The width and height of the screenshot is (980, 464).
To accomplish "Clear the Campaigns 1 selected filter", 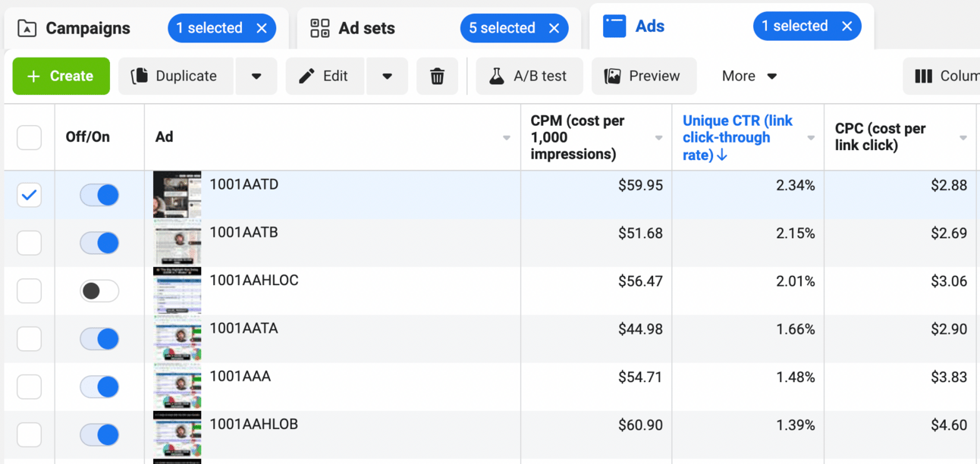I will point(262,29).
